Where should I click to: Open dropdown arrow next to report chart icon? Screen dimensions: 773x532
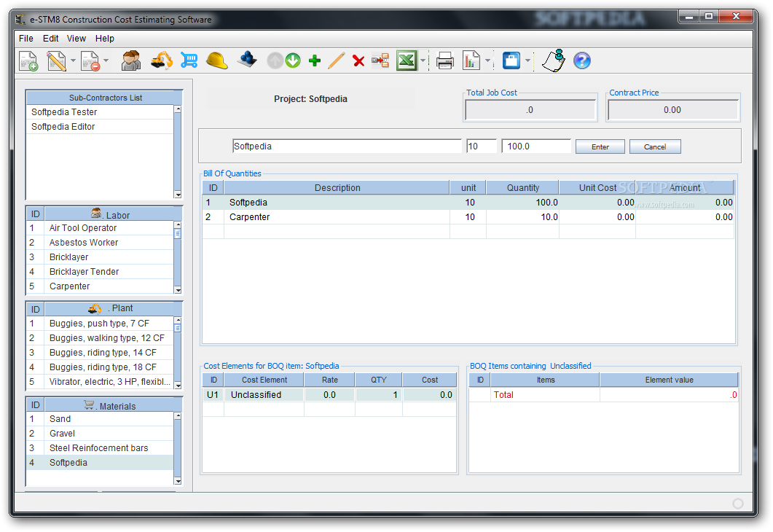coord(487,60)
